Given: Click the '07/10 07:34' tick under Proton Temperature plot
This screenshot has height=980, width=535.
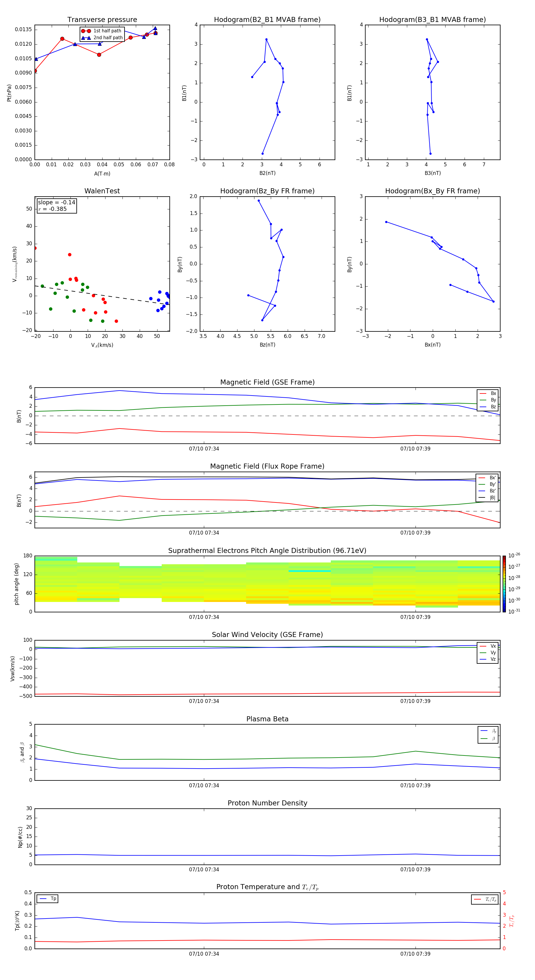Looking at the screenshot, I should coord(204,954).
